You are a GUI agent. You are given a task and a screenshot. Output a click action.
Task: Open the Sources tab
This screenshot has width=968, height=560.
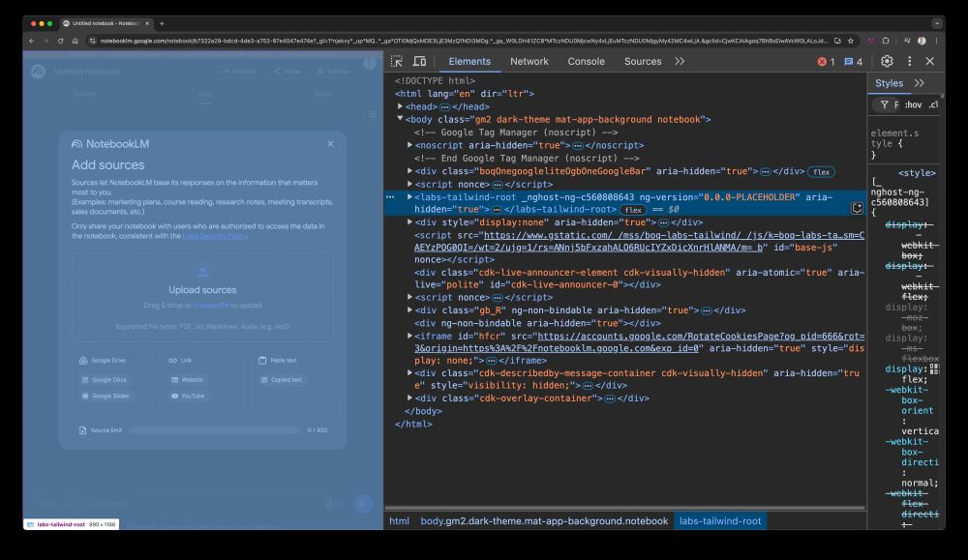(x=643, y=61)
